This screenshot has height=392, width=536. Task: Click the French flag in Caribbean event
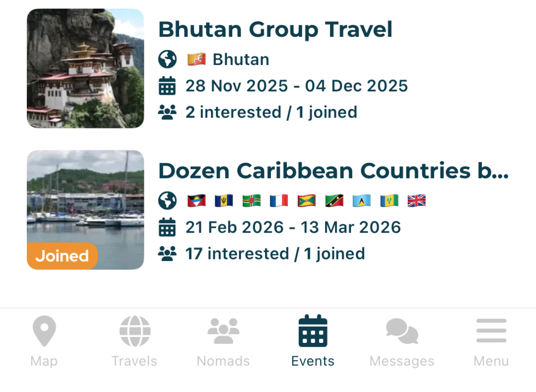point(279,200)
